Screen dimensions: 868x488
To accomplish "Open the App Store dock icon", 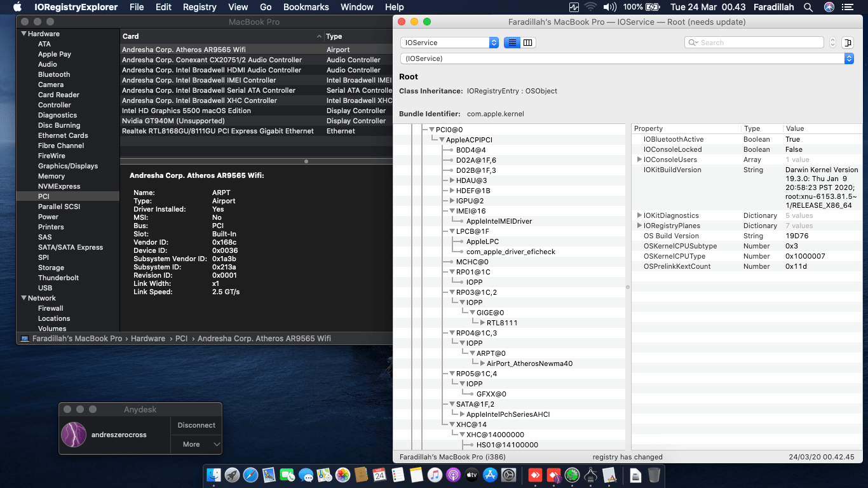I will point(490,475).
